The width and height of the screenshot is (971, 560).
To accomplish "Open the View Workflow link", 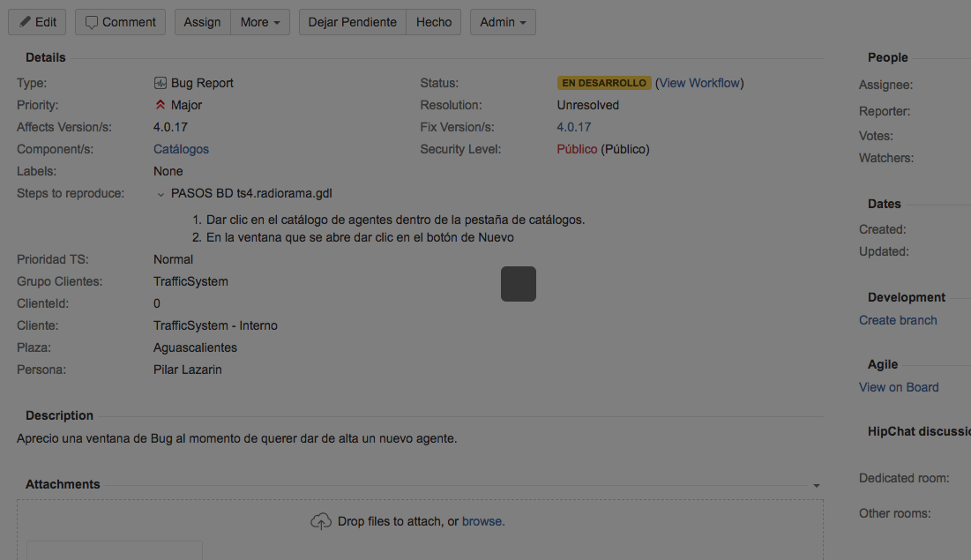I will coord(699,83).
